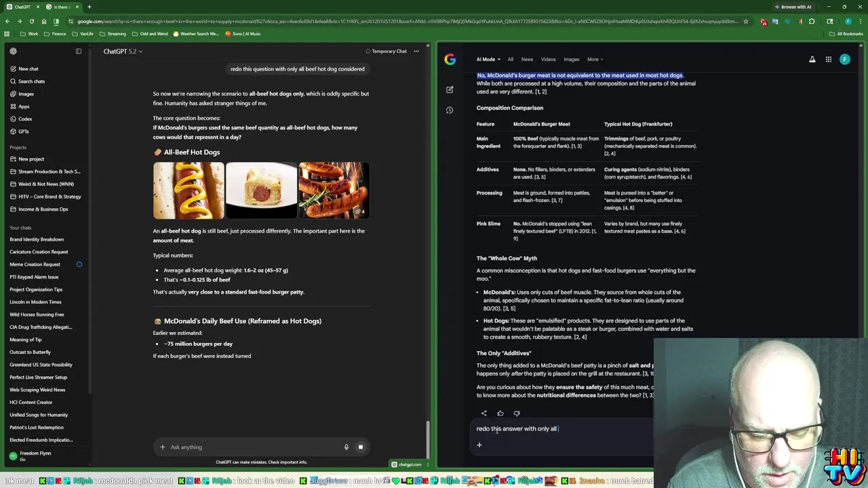This screenshot has height=488, width=868.
Task: Click Google logo in AI Mode pane
Action: tap(450, 59)
